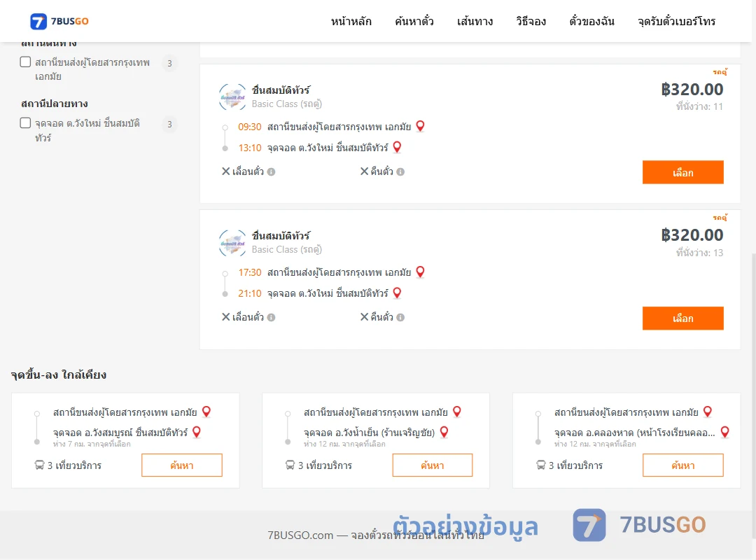Click bus icon in คลองหาด card
756x560 pixels.
(541, 465)
